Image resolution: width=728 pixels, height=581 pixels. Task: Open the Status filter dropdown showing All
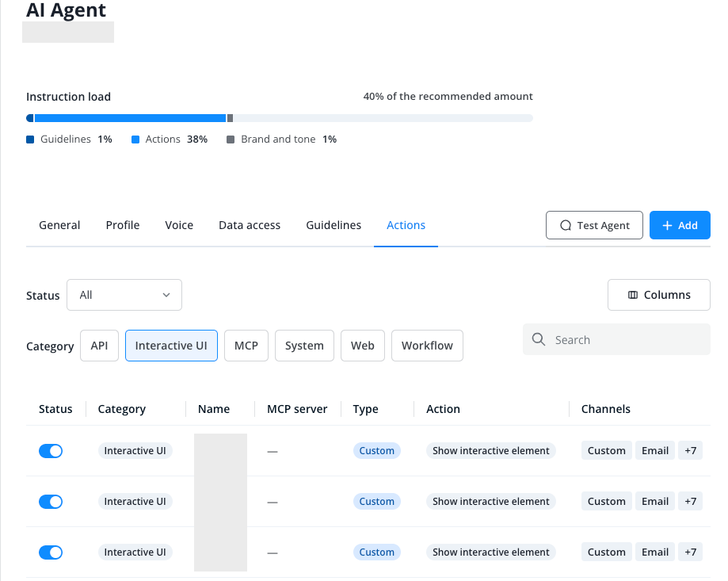(124, 295)
